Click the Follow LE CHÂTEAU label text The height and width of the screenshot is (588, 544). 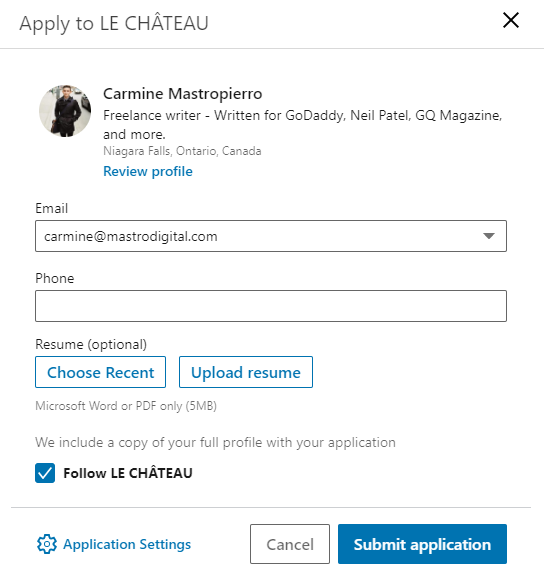(x=128, y=473)
